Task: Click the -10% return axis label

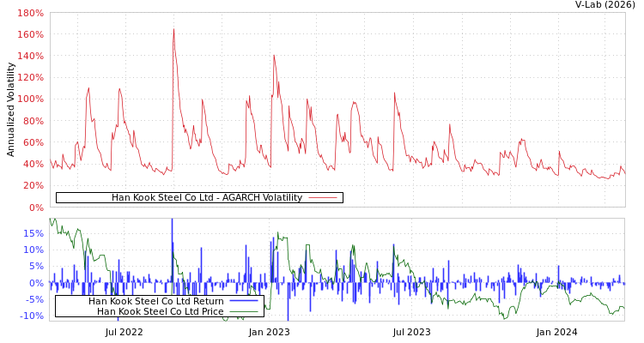Action: click(x=31, y=316)
